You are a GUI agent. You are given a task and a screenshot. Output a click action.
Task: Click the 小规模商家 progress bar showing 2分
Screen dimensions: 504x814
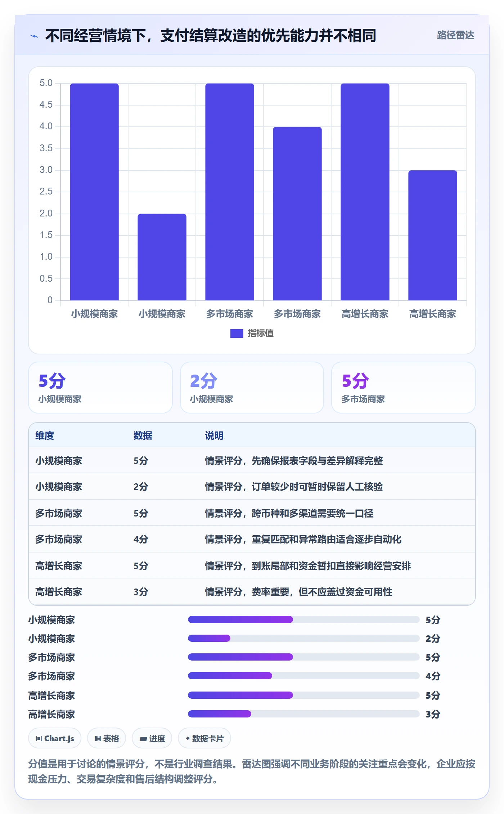[303, 638]
